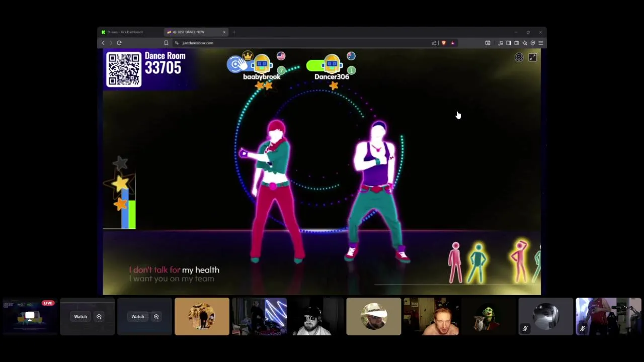Screen dimensions: 644x362
Task: Click the Dance Room QR code
Action: coord(124,69)
